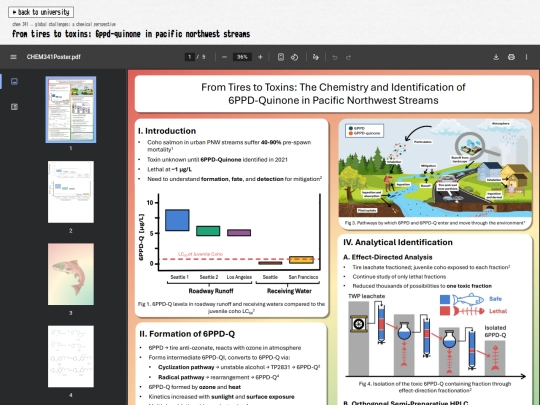Click the 'IV. Analytical Identification' heading
This screenshot has height=405, width=540.
pos(398,242)
